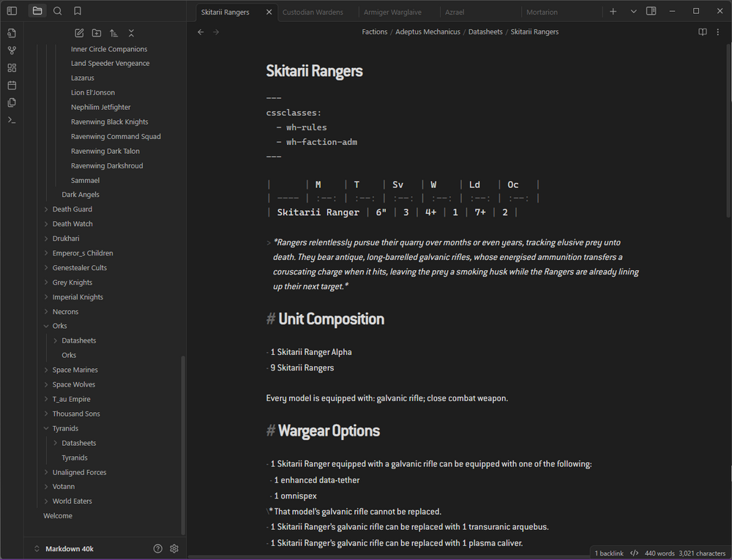Click the Wargear Options heading
732x560 pixels.
tap(329, 430)
